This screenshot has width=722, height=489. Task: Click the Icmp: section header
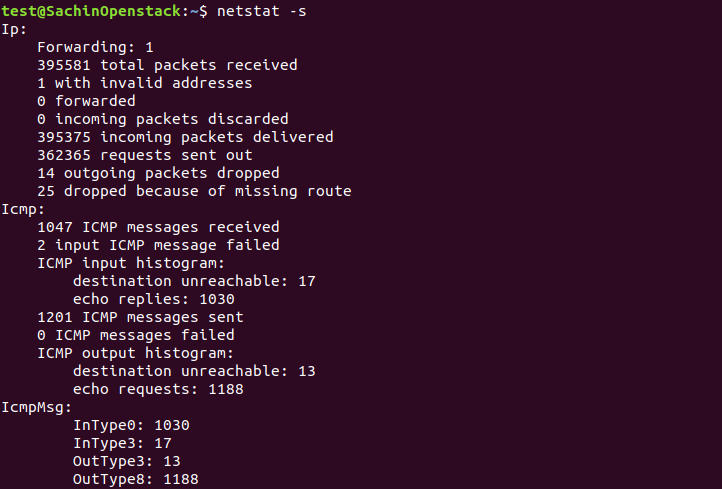click(x=23, y=210)
